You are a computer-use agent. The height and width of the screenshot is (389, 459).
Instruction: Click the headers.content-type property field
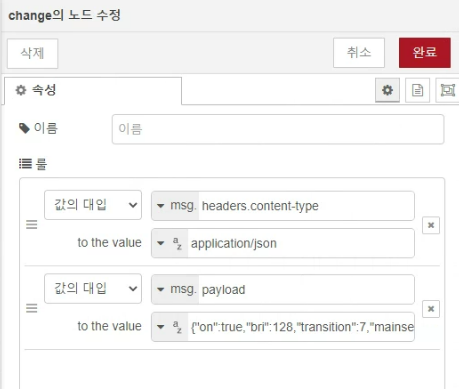tap(306, 206)
